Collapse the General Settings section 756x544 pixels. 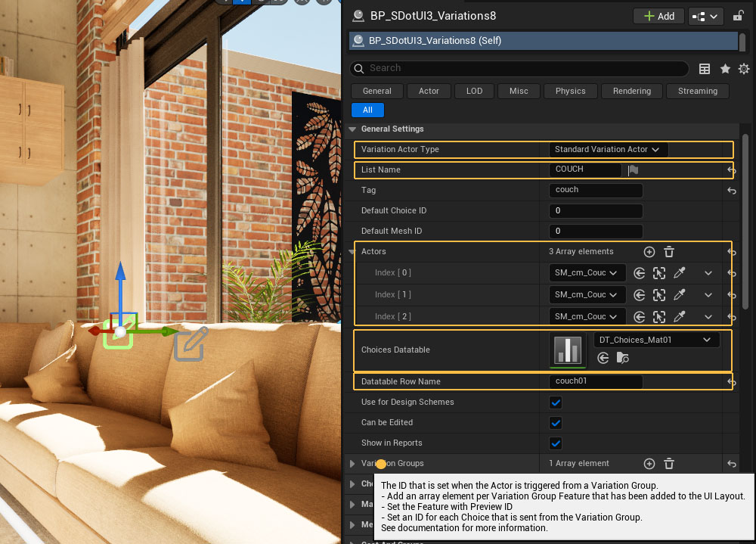[353, 129]
